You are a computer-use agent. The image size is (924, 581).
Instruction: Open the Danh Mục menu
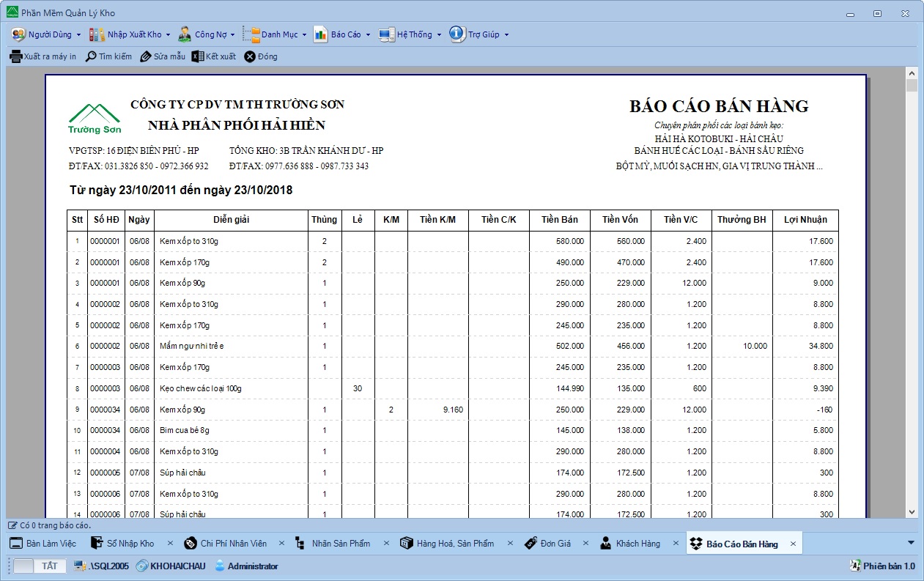pos(278,34)
